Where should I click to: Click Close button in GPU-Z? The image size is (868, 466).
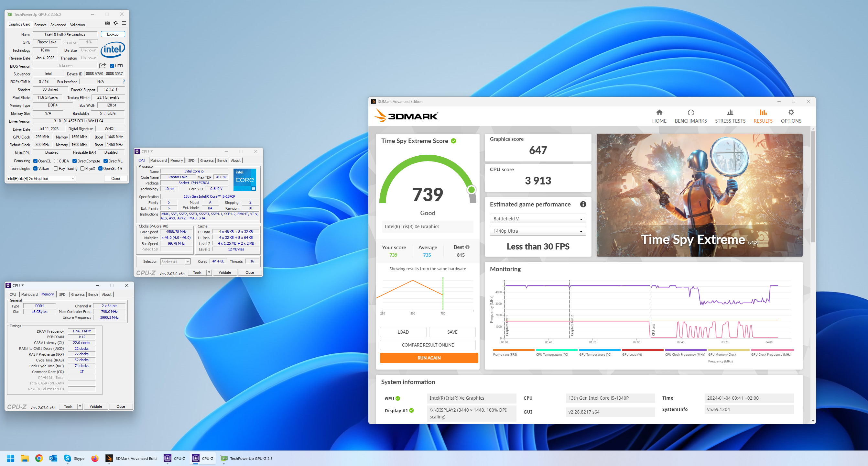[115, 179]
